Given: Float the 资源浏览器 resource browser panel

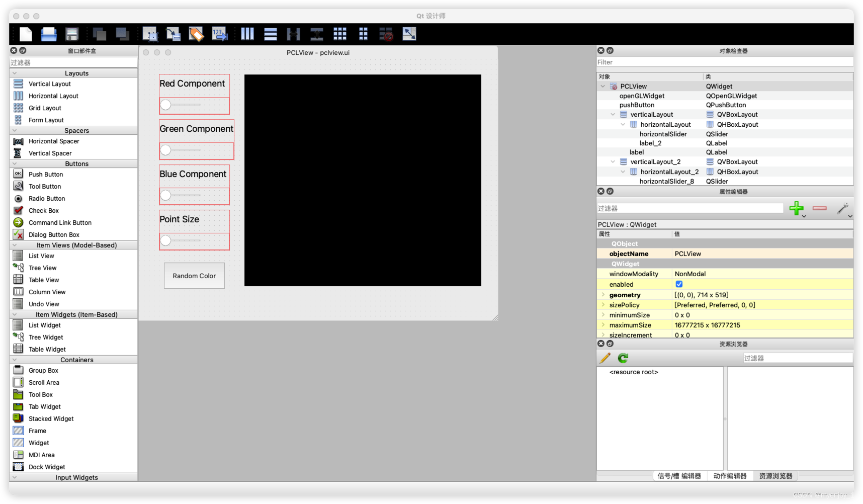Looking at the screenshot, I should coord(610,344).
